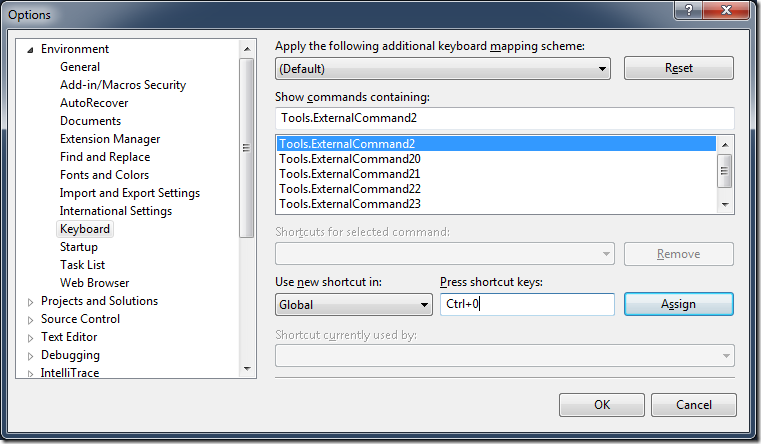
Task: Select the General options page
Action: coord(80,67)
